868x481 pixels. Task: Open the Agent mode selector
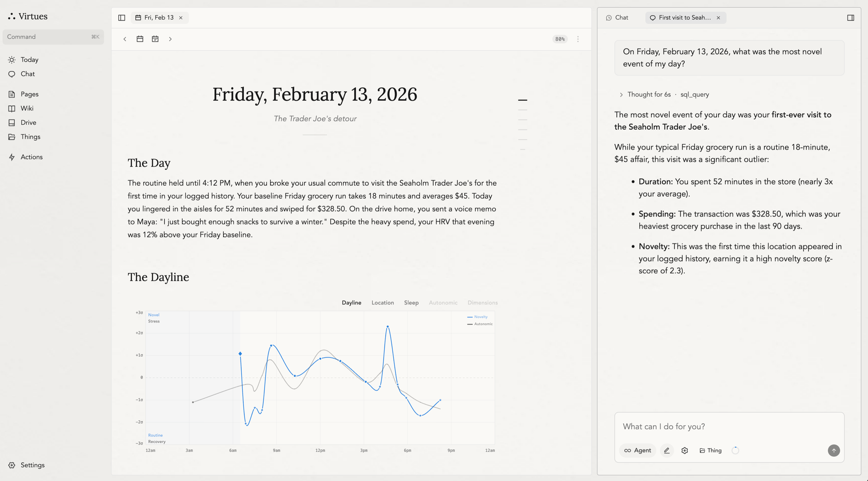tap(637, 450)
